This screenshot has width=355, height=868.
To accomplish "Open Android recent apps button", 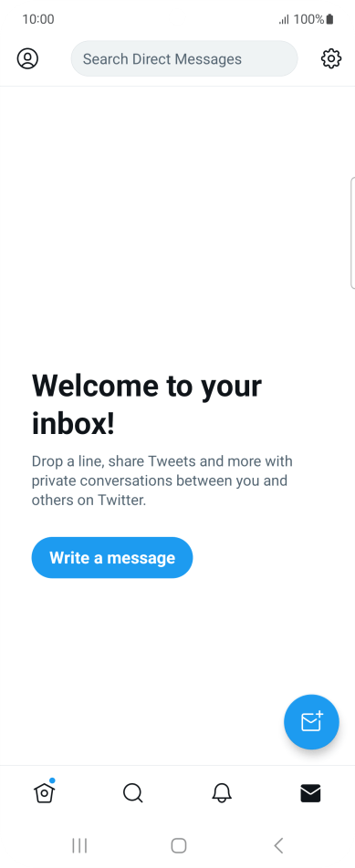I will tap(79, 845).
